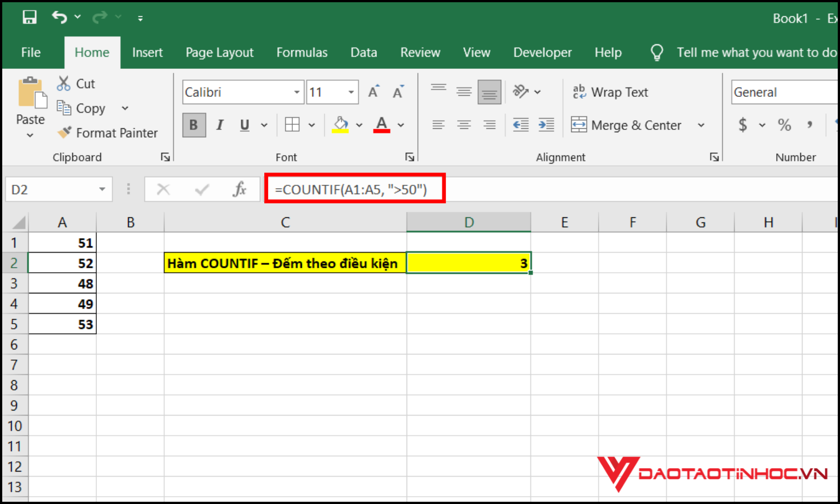Image resolution: width=840 pixels, height=504 pixels.
Task: Switch to the Formulas tab
Action: 302,53
